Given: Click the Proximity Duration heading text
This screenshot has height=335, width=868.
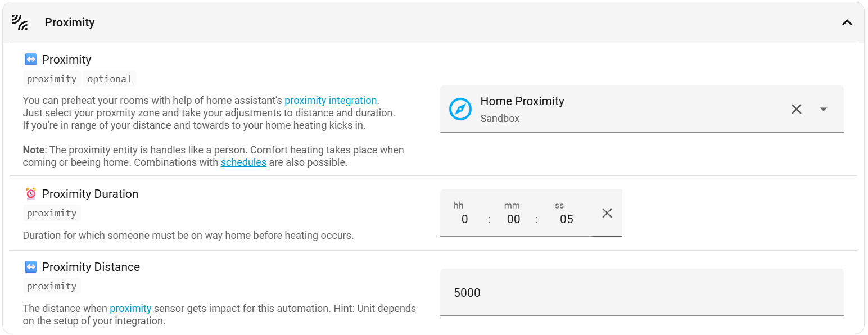Looking at the screenshot, I should pyautogui.click(x=90, y=194).
